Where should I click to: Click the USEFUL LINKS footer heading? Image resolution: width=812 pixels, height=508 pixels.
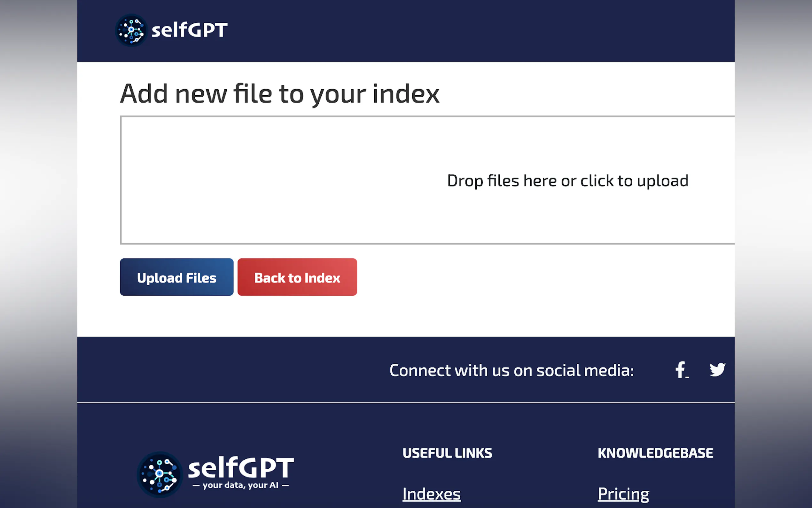pos(447,453)
